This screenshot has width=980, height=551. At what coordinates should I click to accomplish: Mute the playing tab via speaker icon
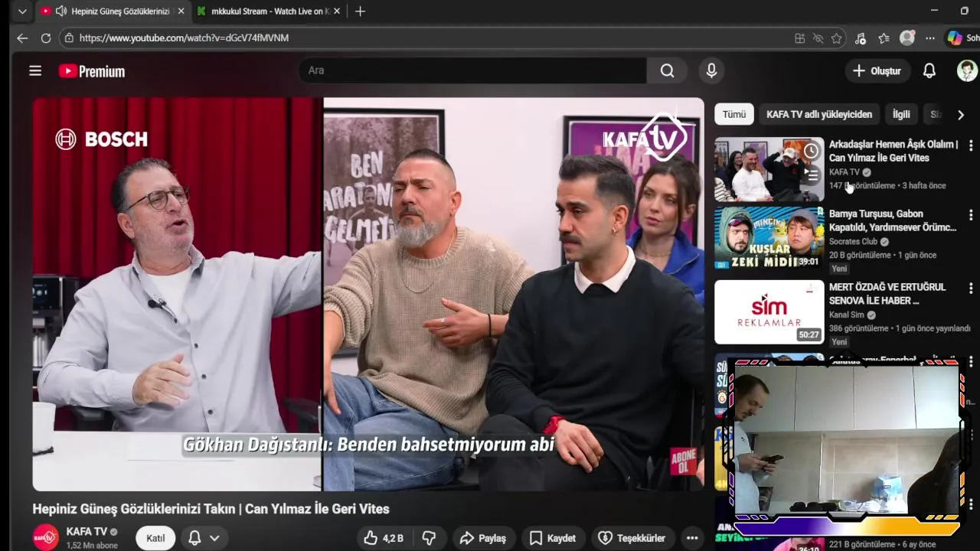61,11
